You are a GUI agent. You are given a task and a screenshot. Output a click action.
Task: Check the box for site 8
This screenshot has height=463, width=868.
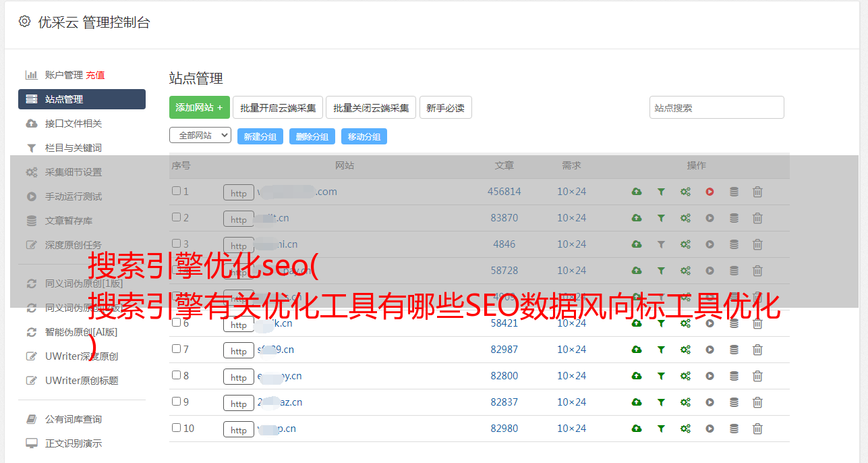(176, 375)
